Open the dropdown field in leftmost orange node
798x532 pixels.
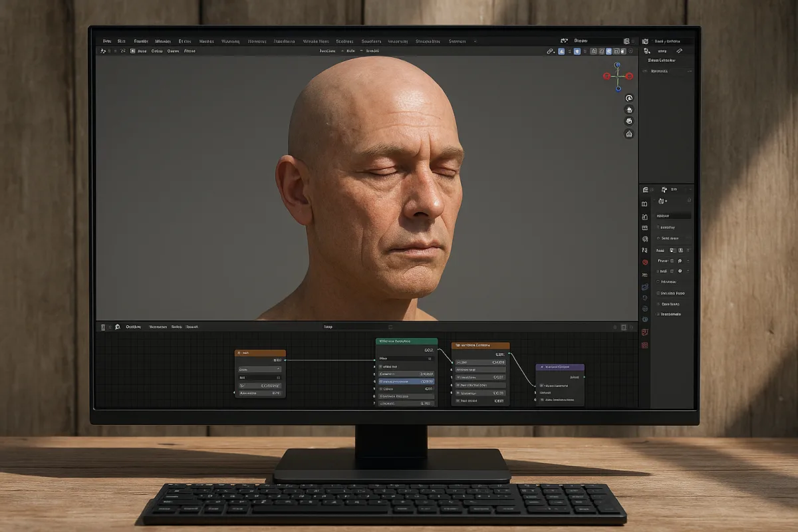(260, 369)
